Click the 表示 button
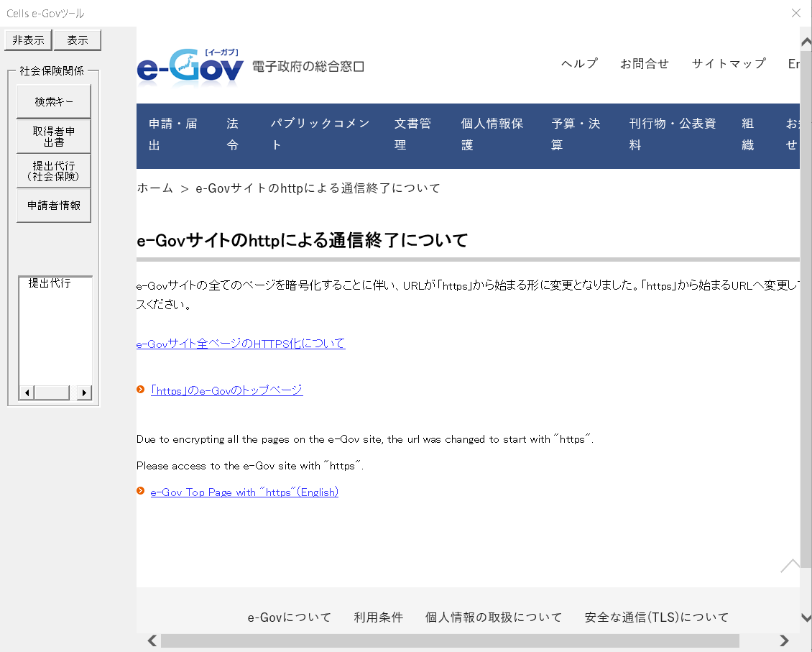 pos(77,40)
